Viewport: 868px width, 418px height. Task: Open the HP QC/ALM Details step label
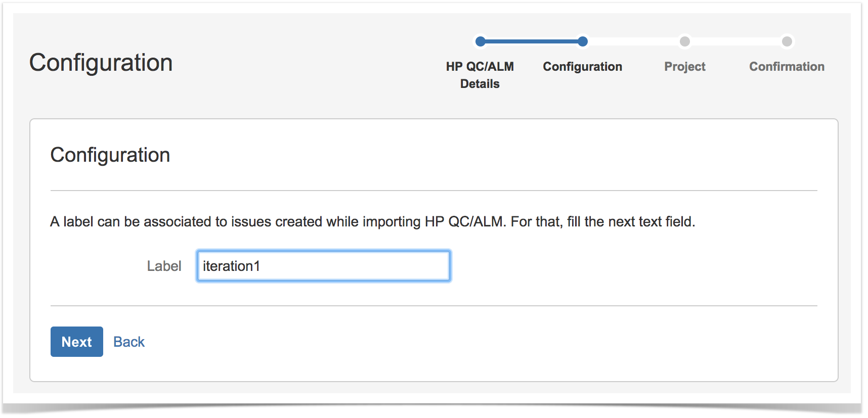[x=480, y=75]
